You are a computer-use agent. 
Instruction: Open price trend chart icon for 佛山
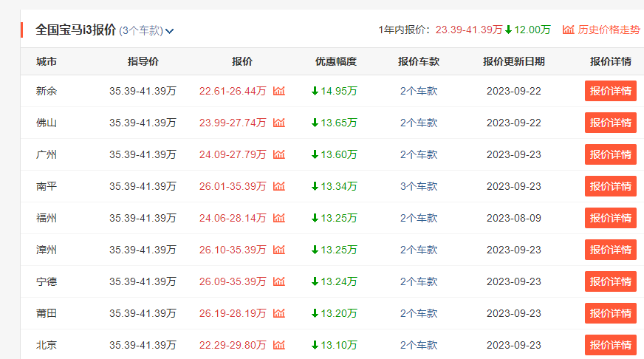(x=279, y=123)
